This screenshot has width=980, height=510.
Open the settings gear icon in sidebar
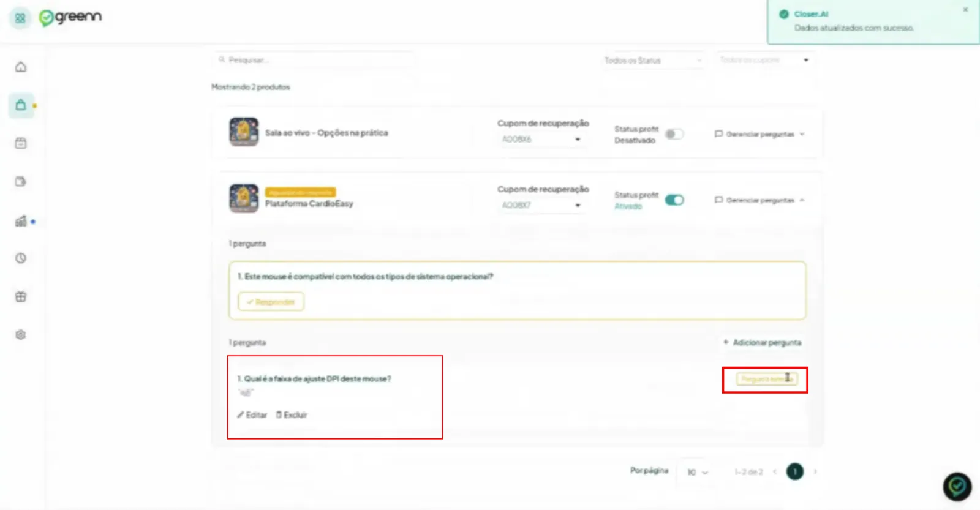click(21, 335)
